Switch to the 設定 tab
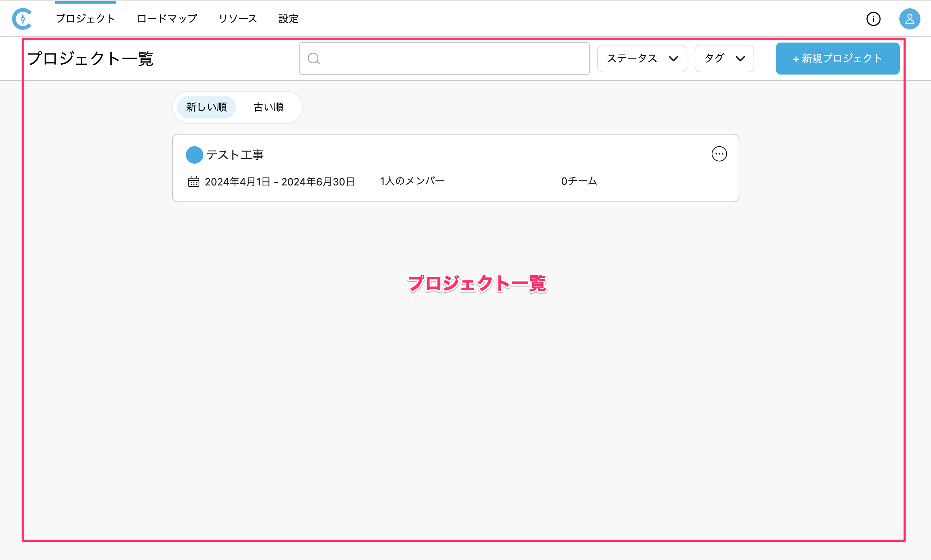This screenshot has height=560, width=931. coord(288,19)
